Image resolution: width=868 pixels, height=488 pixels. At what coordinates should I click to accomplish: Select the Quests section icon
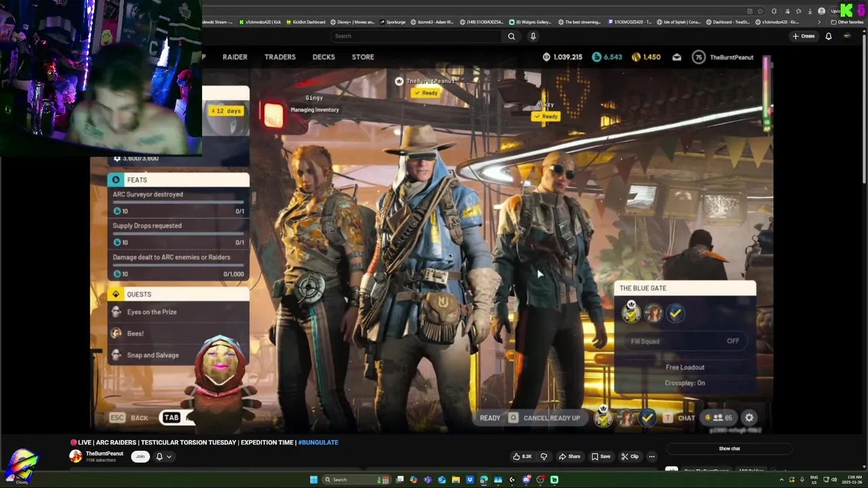point(116,294)
